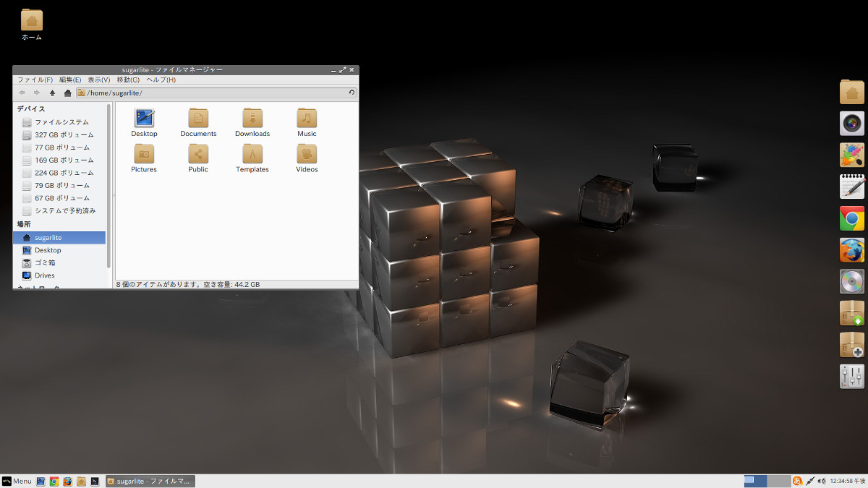This screenshot has height=488, width=868.
Task: Open the ファイル(F) menu
Action: pyautogui.click(x=35, y=80)
